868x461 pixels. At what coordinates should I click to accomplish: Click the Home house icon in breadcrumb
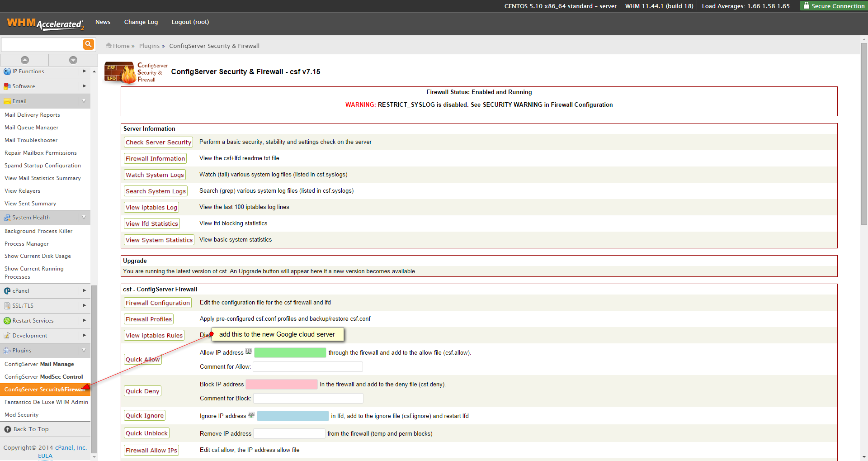108,46
